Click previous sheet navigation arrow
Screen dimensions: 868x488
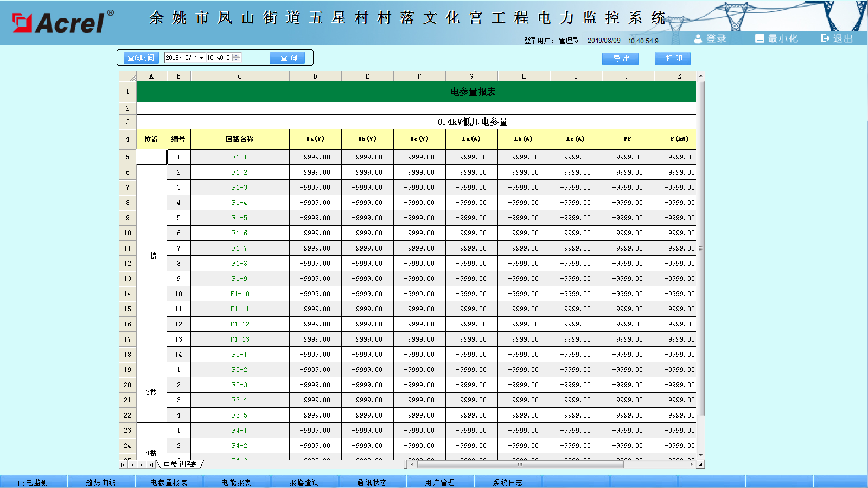point(132,465)
